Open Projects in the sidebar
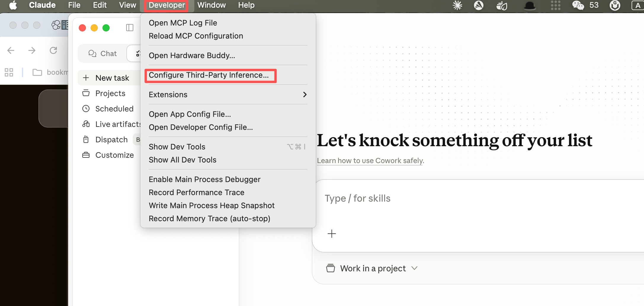The image size is (644, 306). [x=109, y=93]
